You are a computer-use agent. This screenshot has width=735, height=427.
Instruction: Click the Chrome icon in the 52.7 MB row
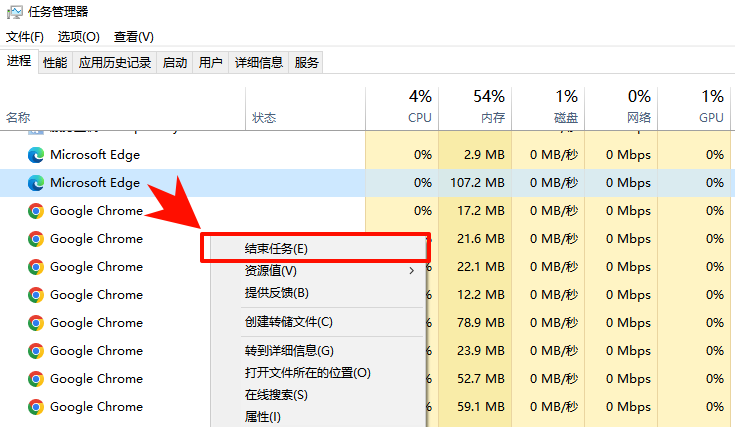pyautogui.click(x=36, y=379)
